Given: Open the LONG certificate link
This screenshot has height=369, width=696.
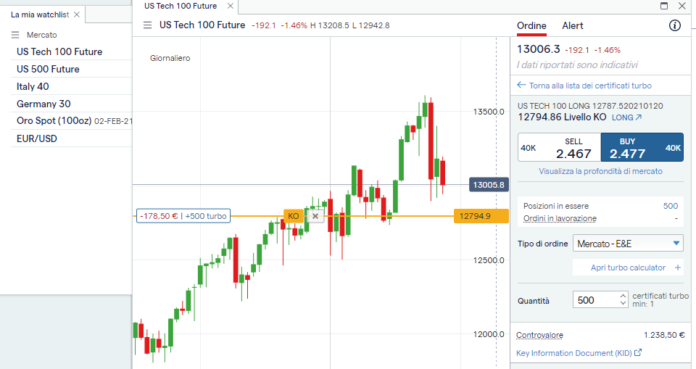Looking at the screenshot, I should pyautogui.click(x=626, y=118).
